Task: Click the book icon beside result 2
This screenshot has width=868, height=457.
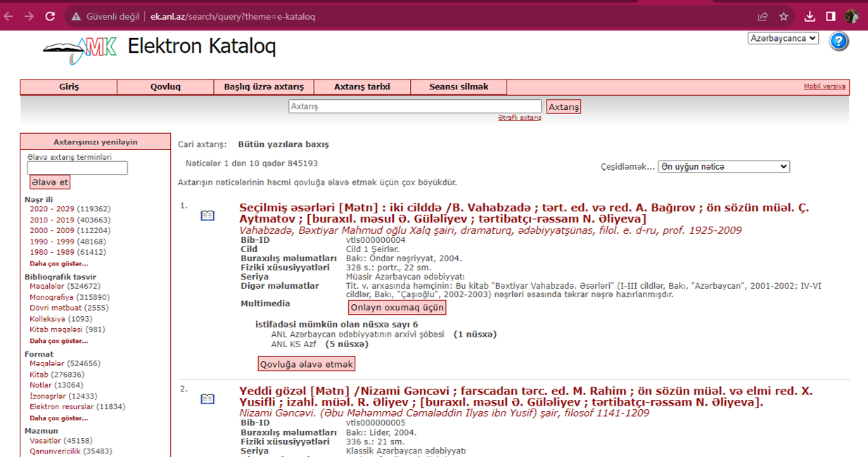Action: pyautogui.click(x=208, y=399)
